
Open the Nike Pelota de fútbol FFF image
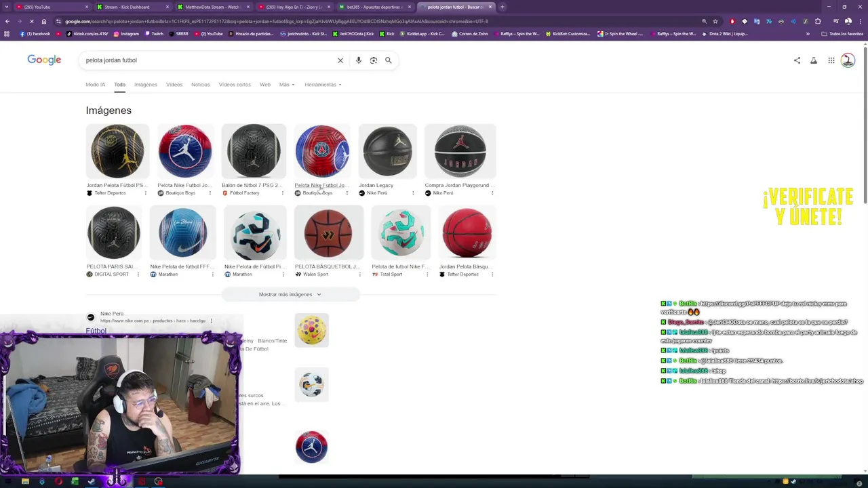coord(183,232)
